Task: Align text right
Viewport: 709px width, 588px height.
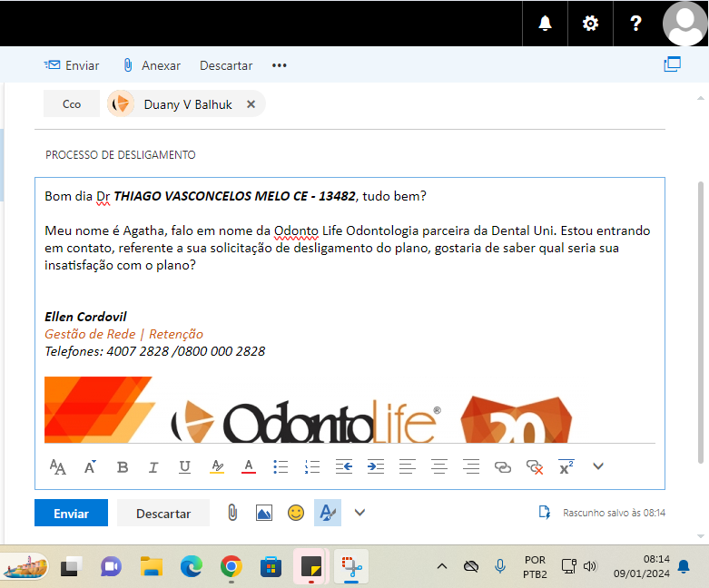Action: click(x=471, y=466)
